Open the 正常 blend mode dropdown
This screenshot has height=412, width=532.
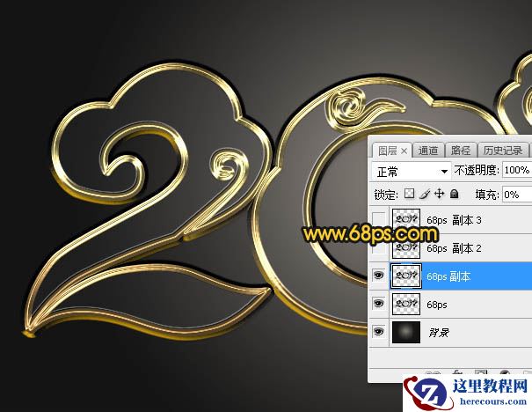coord(412,172)
